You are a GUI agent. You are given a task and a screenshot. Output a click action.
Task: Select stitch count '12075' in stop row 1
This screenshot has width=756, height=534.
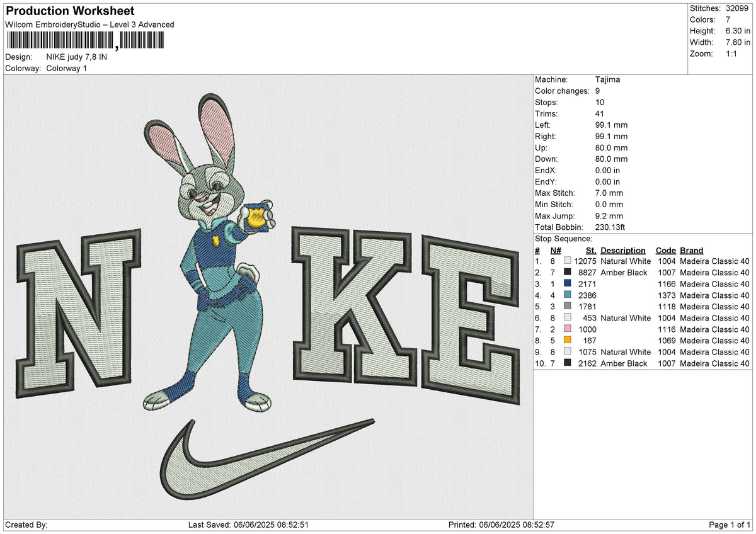[x=585, y=261]
